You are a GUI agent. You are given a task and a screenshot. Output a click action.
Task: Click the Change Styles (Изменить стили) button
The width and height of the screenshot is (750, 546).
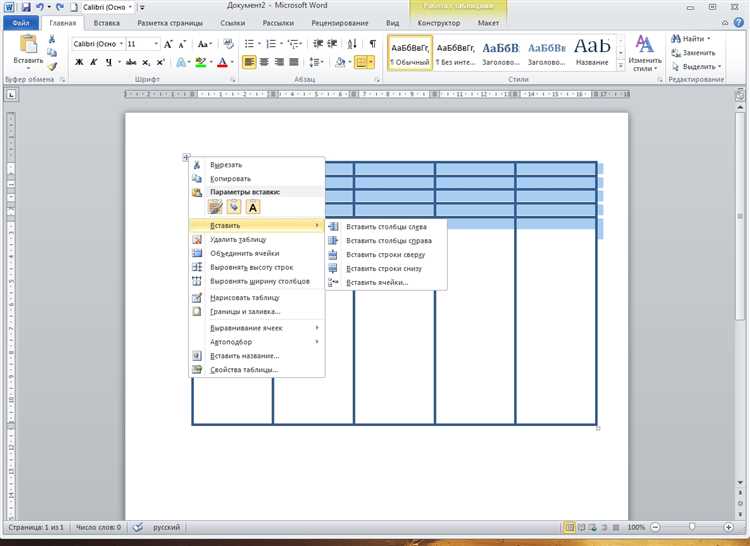(x=645, y=53)
